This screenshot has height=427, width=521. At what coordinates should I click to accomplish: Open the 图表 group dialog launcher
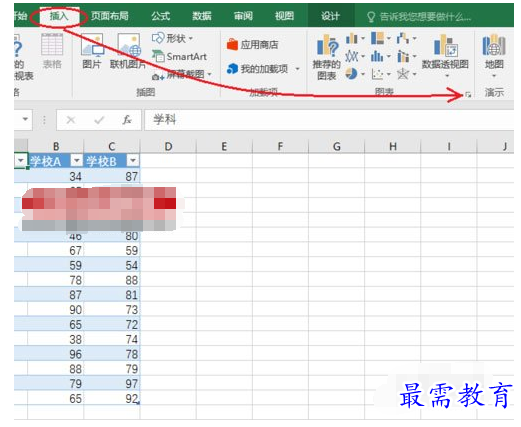click(x=468, y=95)
